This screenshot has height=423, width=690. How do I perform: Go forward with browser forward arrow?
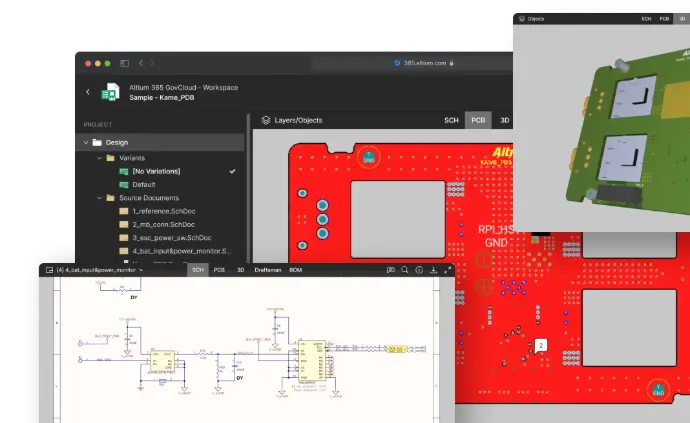point(152,63)
